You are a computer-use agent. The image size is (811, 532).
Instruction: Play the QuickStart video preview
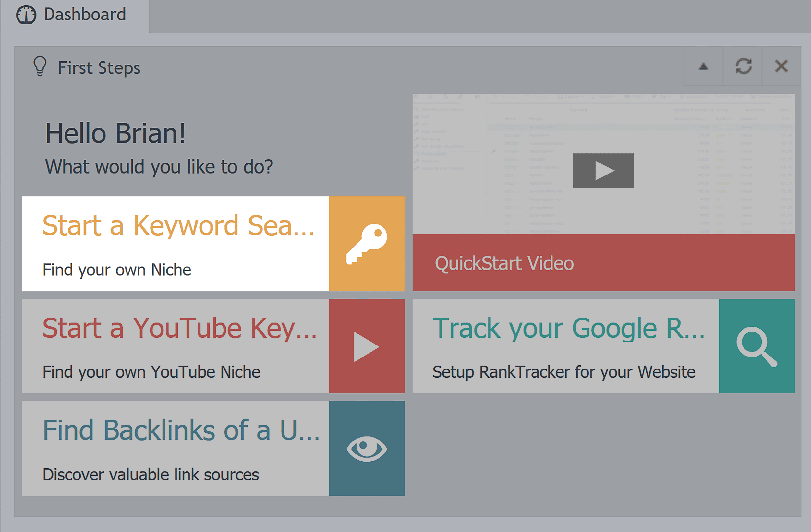click(x=603, y=170)
